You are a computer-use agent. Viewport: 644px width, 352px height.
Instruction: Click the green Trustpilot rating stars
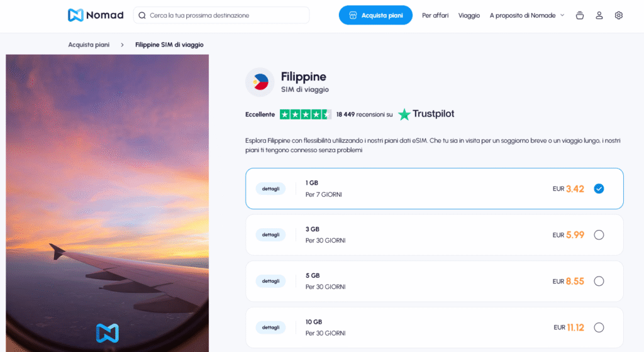305,114
